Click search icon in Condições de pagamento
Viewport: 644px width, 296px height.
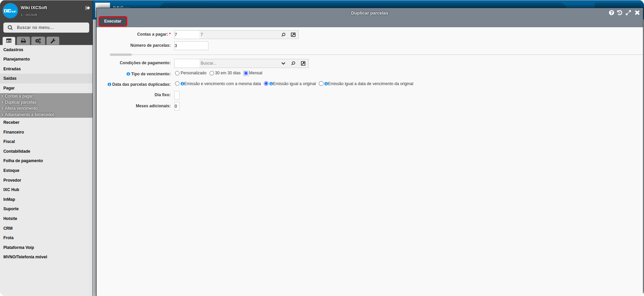click(x=293, y=63)
